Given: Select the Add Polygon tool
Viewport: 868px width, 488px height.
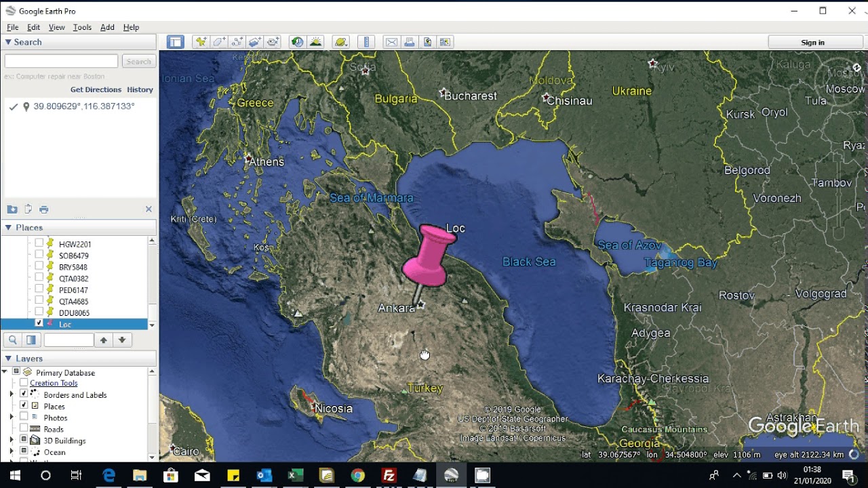Looking at the screenshot, I should point(219,42).
